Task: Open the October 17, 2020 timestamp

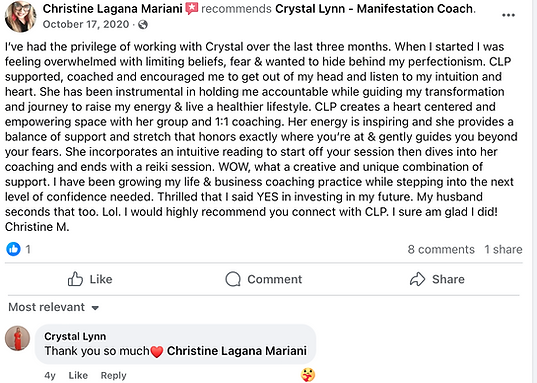Action: (x=86, y=24)
